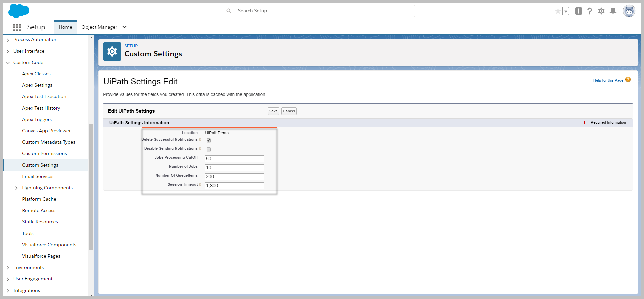Click the favorites star icon
The image size is (644, 299).
click(x=558, y=11)
